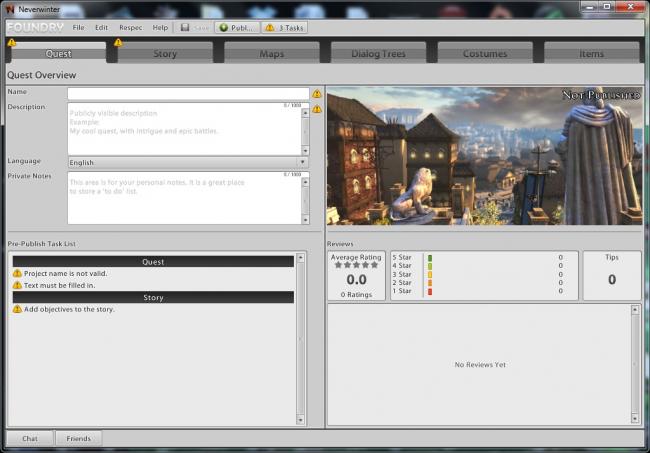The height and width of the screenshot is (453, 650).
Task: Open the 3 Tasks warning button
Action: coord(284,28)
